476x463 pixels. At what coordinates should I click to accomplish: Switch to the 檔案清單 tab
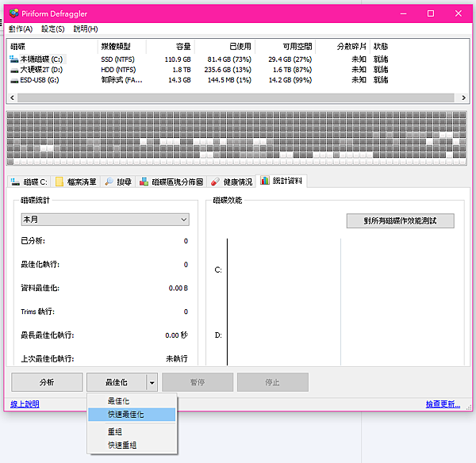(76, 182)
